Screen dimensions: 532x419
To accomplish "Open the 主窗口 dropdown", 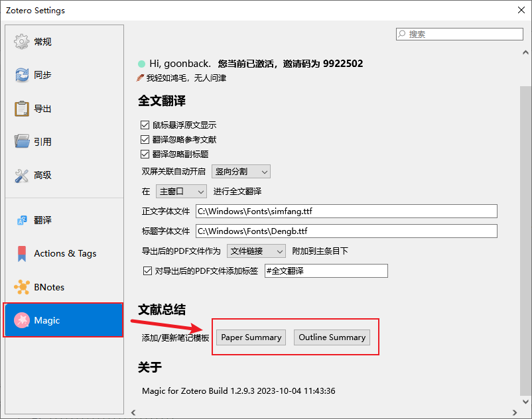I will [x=181, y=192].
